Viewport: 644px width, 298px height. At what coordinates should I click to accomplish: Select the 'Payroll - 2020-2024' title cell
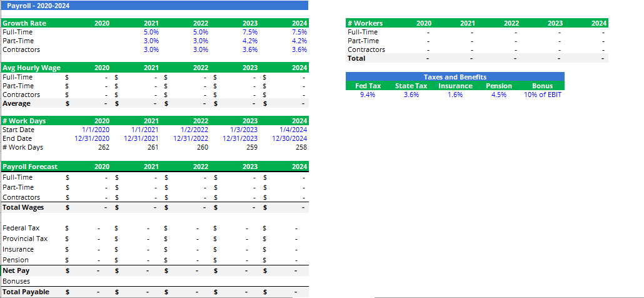[x=154, y=6]
